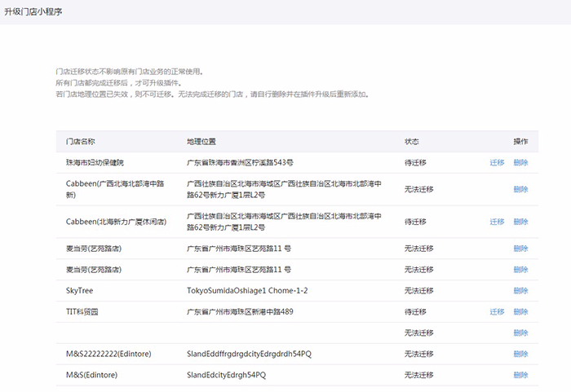The width and height of the screenshot is (571, 392).
Task: Delete the first 麦当劳(艺苑路店) entry
Action: (520, 249)
